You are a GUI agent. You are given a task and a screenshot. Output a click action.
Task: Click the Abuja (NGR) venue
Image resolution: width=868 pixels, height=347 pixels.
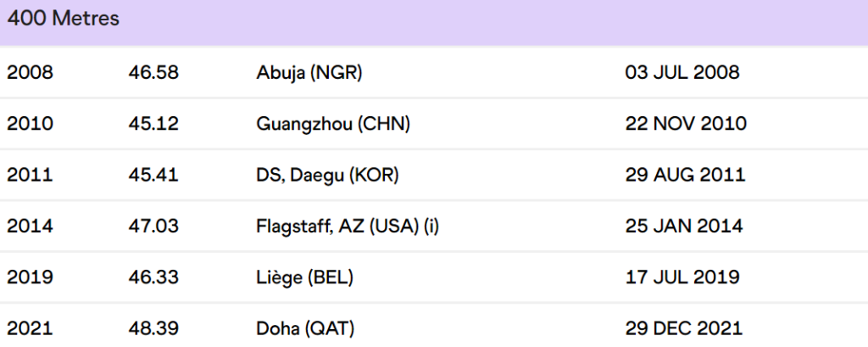309,73
